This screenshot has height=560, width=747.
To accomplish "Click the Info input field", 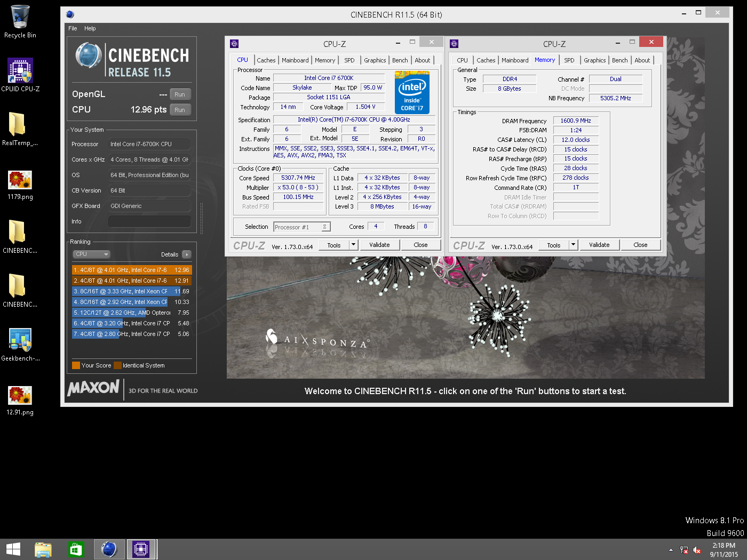I will 149,221.
